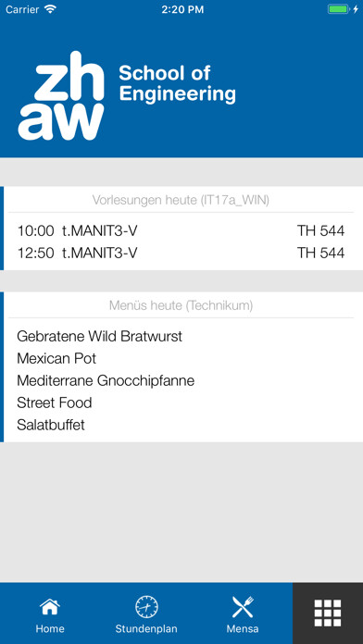Open the Mensa fork and knife icon

pyautogui.click(x=243, y=607)
